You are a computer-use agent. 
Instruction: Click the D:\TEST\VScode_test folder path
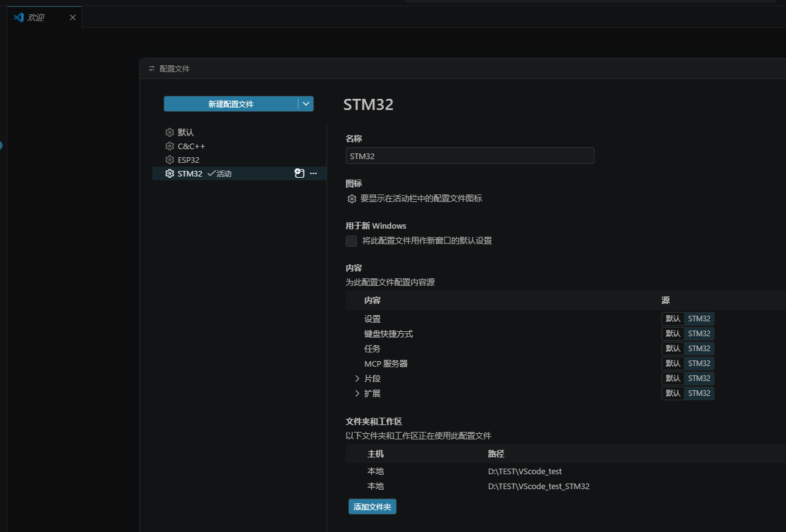[x=525, y=472]
